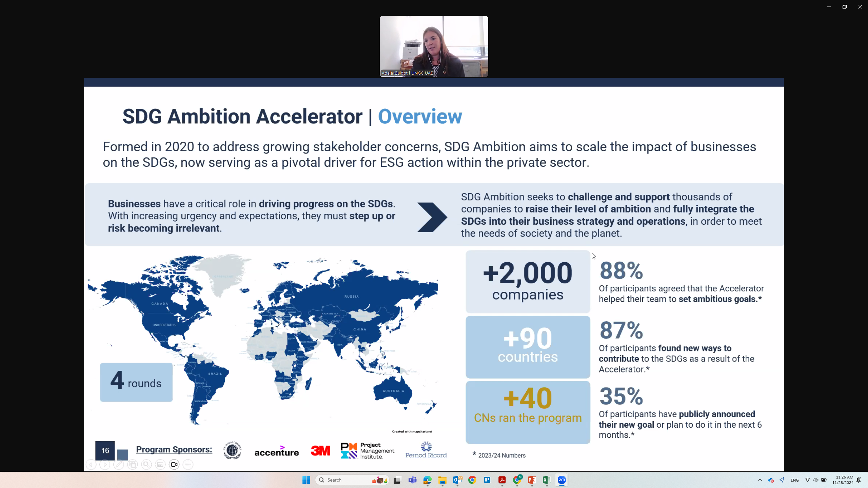Click the Program Sponsors underlined text

coord(174,449)
